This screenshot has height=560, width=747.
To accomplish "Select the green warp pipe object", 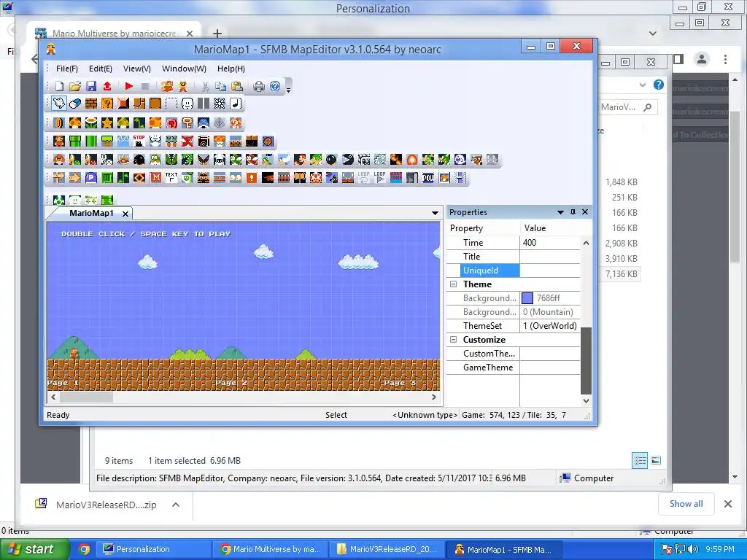I will coord(75,141).
